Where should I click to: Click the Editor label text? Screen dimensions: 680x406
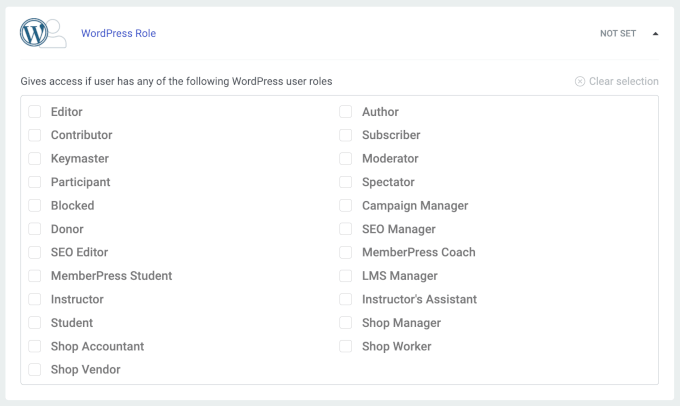[66, 112]
